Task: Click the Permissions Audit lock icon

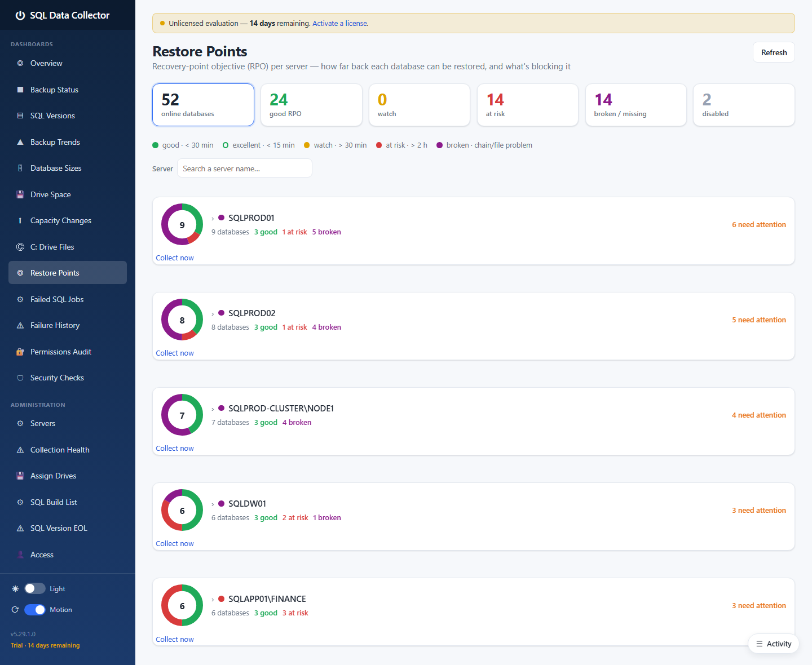Action: coord(20,352)
